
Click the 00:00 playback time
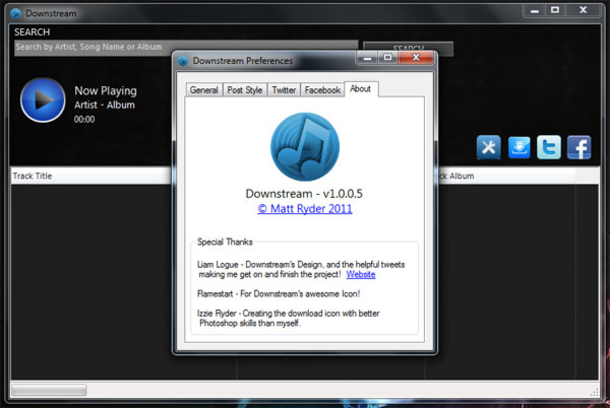[x=84, y=119]
